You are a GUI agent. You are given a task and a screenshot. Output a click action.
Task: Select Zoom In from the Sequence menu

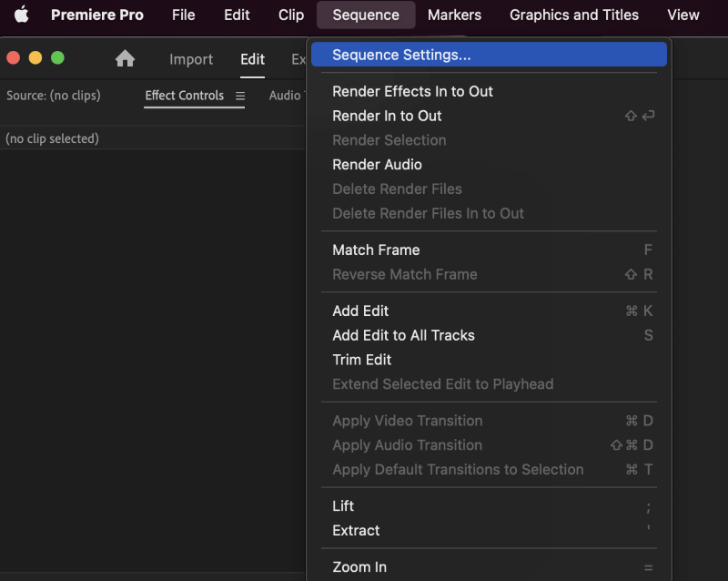[x=489, y=567]
